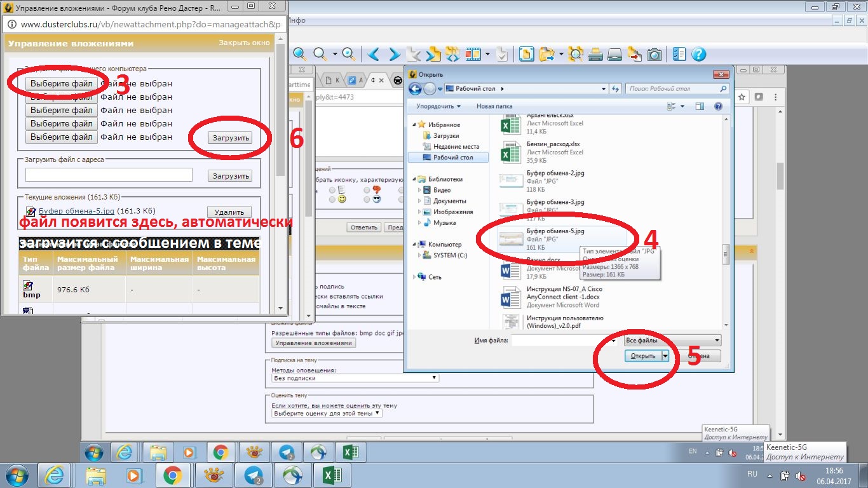Viewport: 868px width, 488px height.
Task: Open the Упорядочить dropdown menu
Action: (x=438, y=106)
